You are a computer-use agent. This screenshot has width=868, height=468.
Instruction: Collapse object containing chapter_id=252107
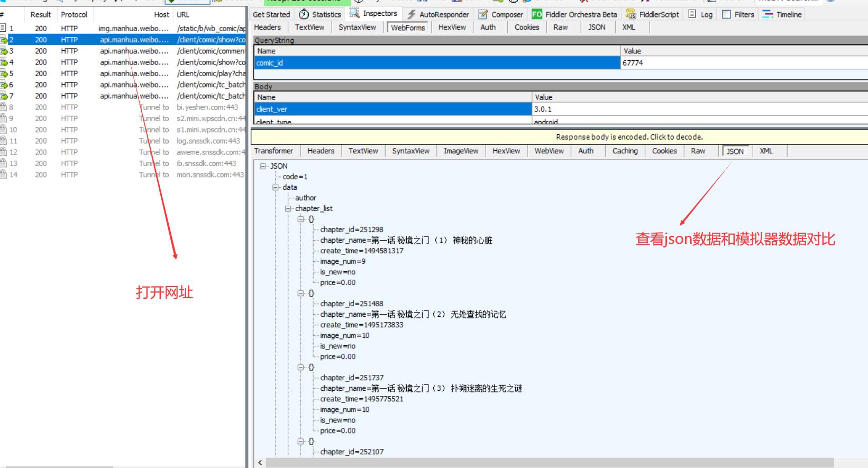point(300,441)
